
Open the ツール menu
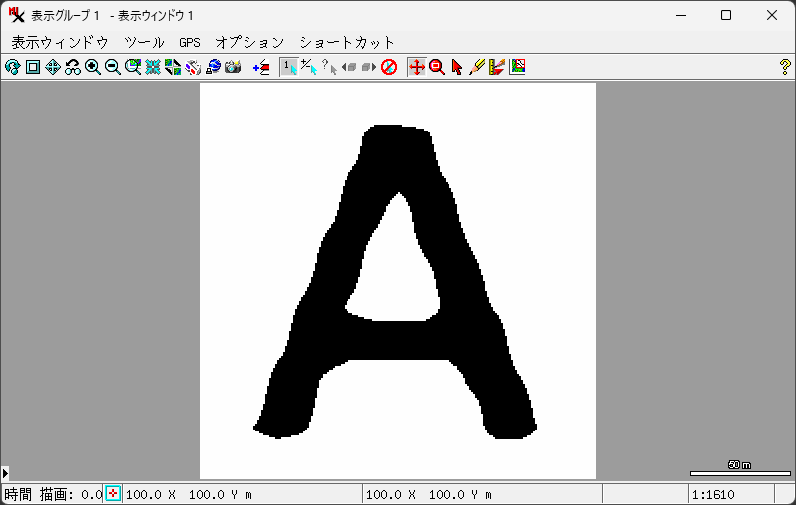[x=144, y=43]
